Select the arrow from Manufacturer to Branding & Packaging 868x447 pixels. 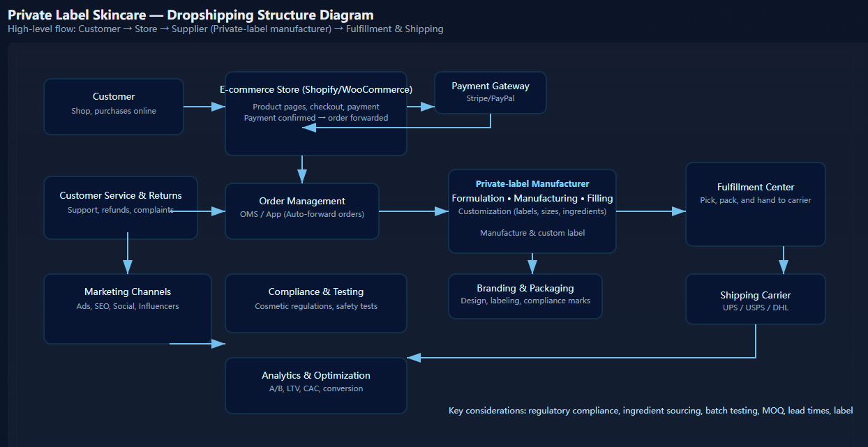532,264
